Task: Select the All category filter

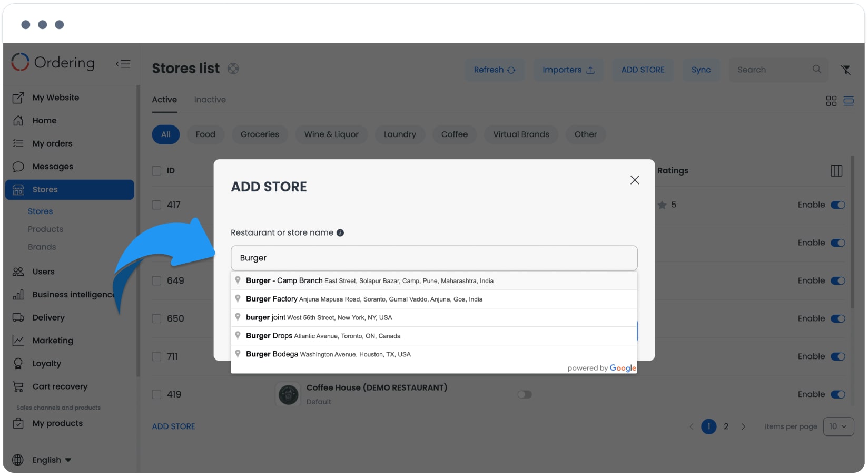Action: 166,134
